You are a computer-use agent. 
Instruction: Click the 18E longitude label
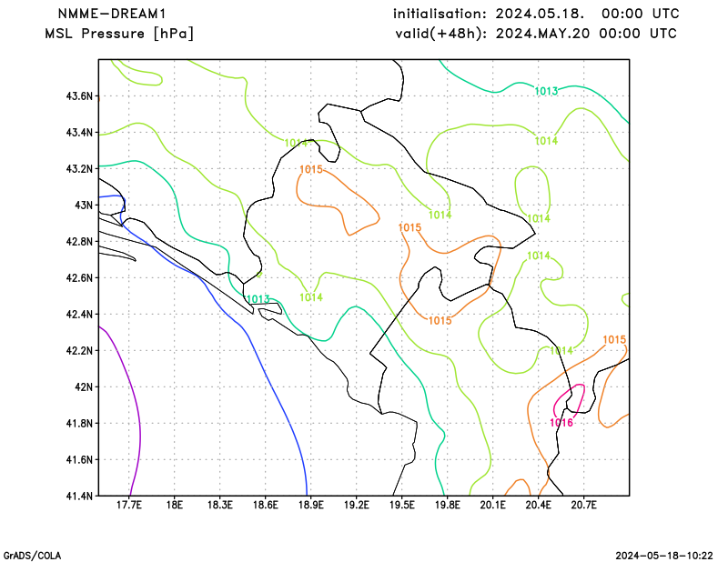pyautogui.click(x=174, y=505)
